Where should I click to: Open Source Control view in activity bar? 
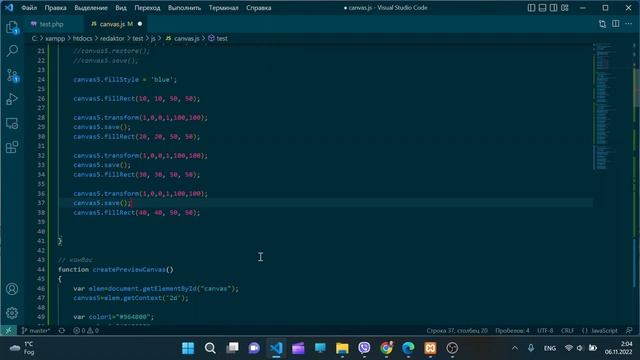tap(12, 76)
